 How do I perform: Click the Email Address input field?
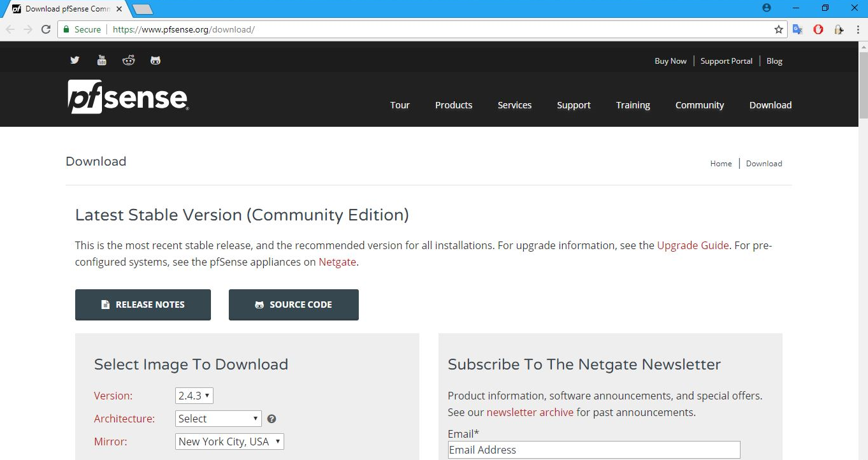593,450
